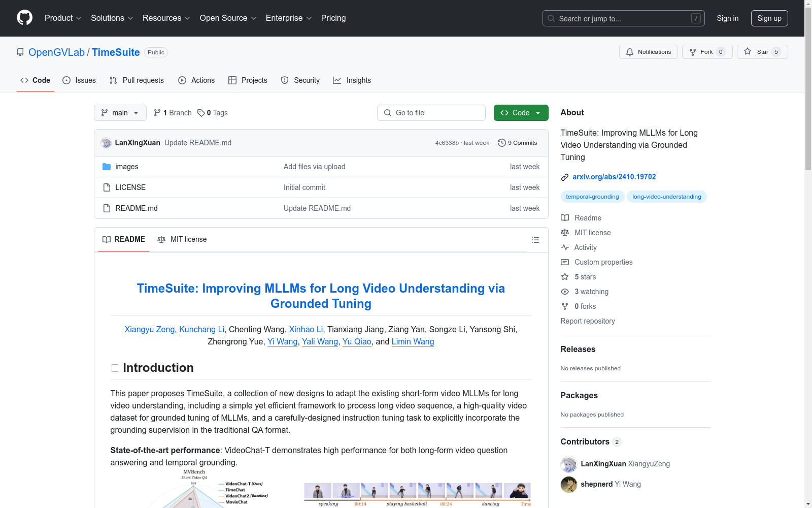
Task: Click the link icon beside the arxiv URL
Action: 565,177
